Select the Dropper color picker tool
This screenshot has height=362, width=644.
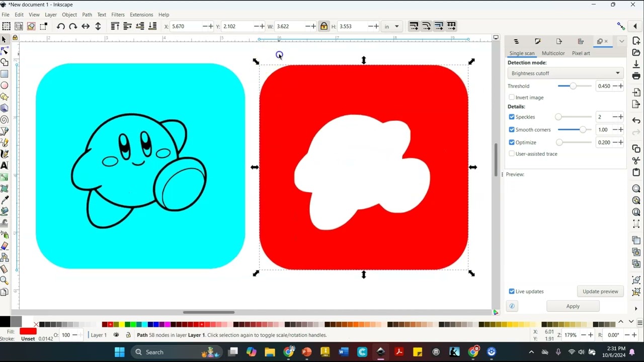coord(4,200)
